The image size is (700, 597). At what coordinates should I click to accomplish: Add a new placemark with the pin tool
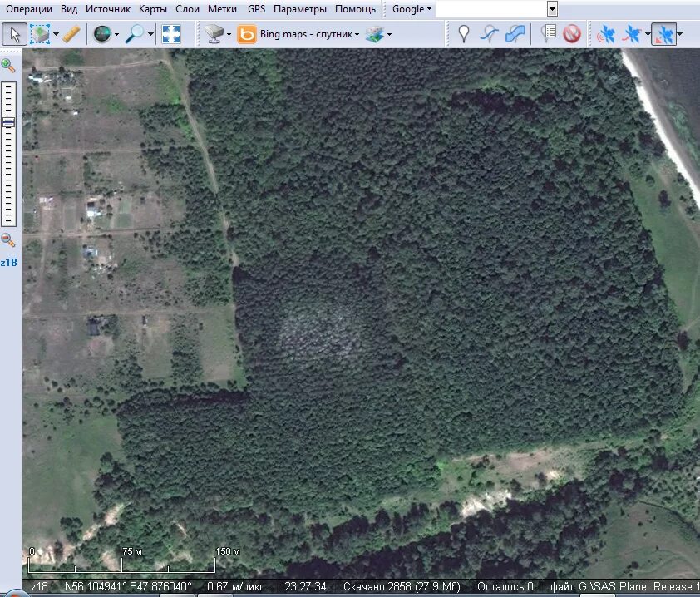click(x=464, y=35)
